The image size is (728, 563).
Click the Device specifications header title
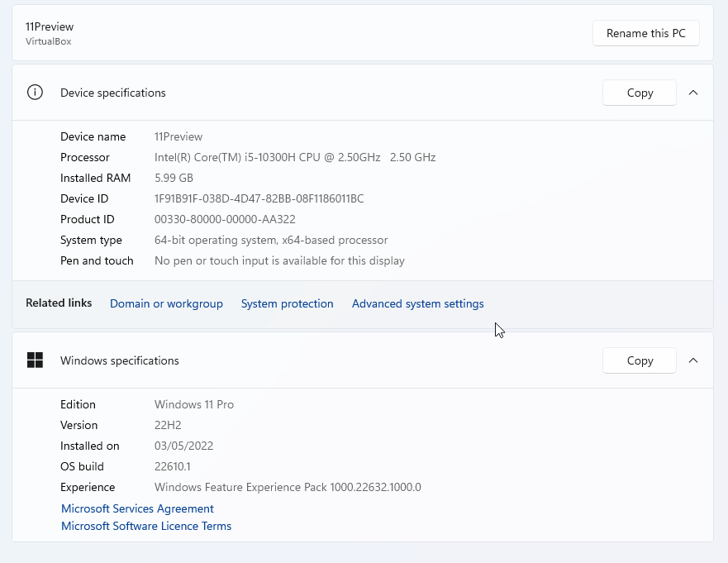click(x=113, y=93)
